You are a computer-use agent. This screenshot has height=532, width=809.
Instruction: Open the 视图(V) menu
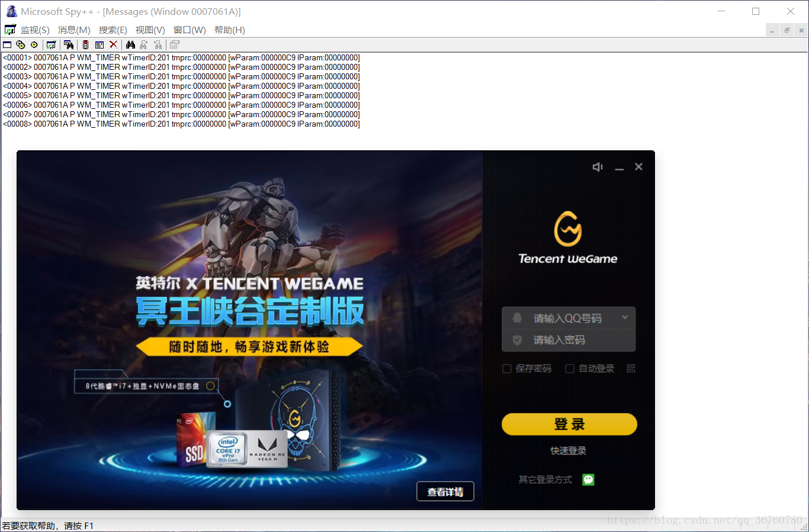[150, 30]
